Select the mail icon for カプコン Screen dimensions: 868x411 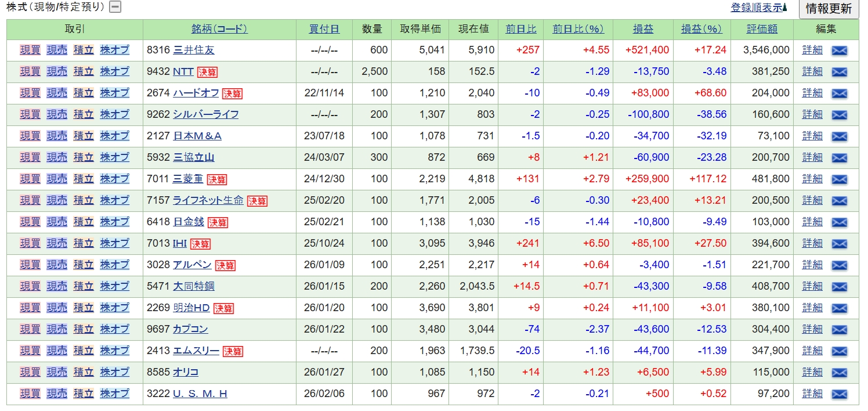tap(839, 330)
